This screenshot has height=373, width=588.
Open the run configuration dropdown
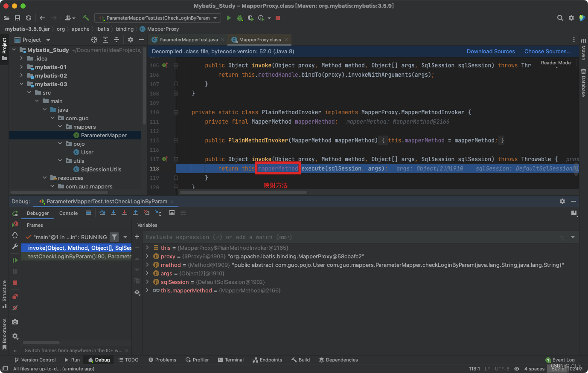158,18
